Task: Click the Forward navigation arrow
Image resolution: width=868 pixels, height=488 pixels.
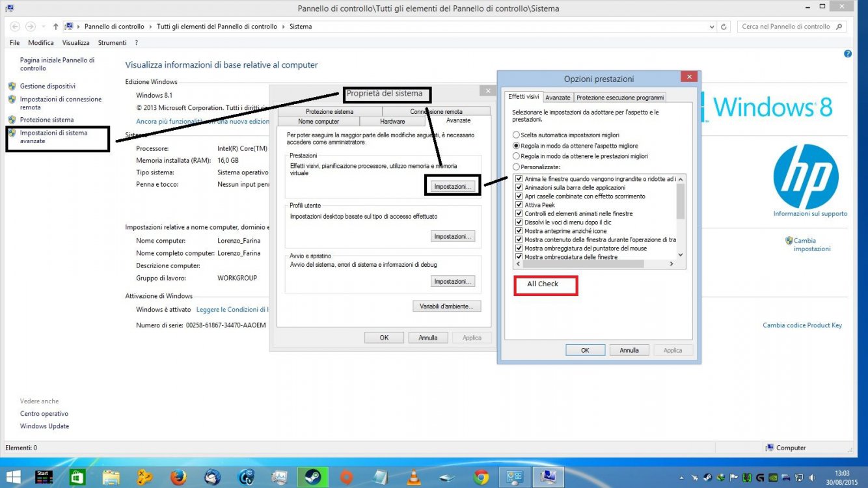Action: (31, 27)
